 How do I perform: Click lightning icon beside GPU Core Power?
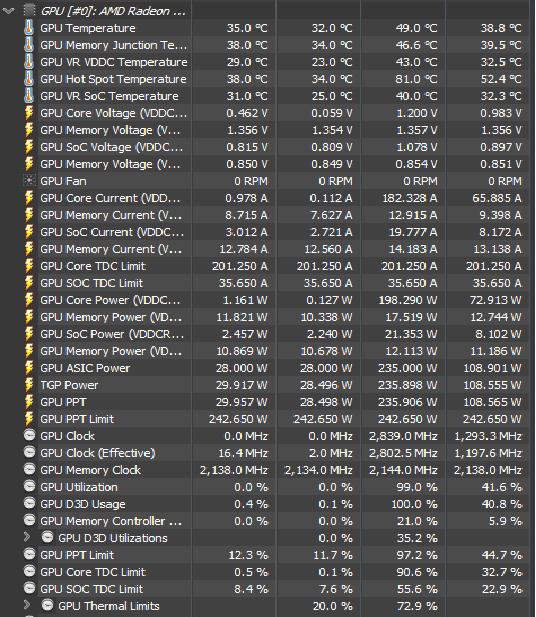[x=29, y=299]
